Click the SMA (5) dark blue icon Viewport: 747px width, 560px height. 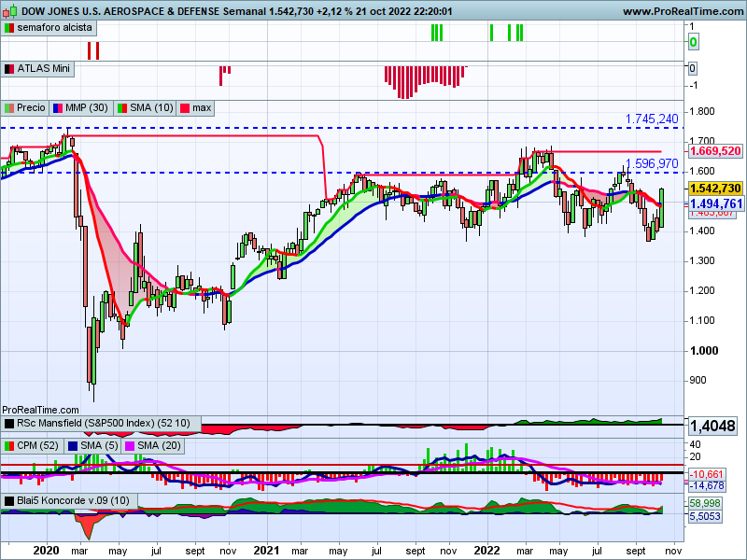point(73,446)
